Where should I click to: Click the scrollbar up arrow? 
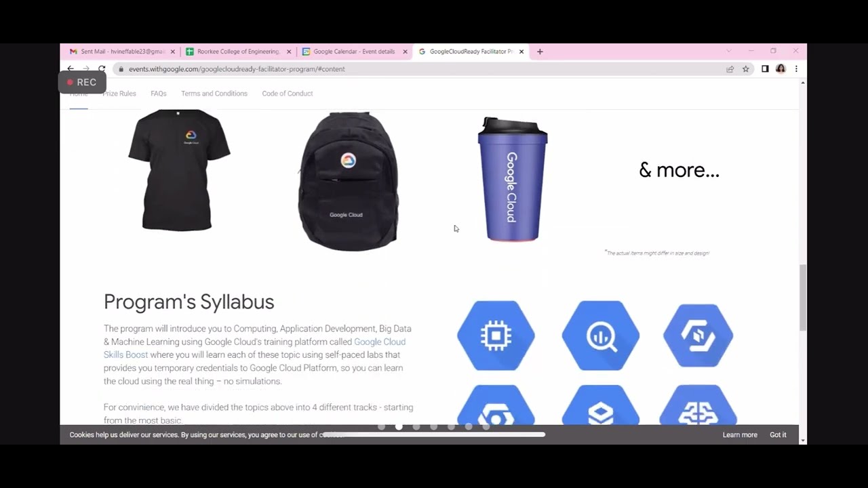coord(803,83)
